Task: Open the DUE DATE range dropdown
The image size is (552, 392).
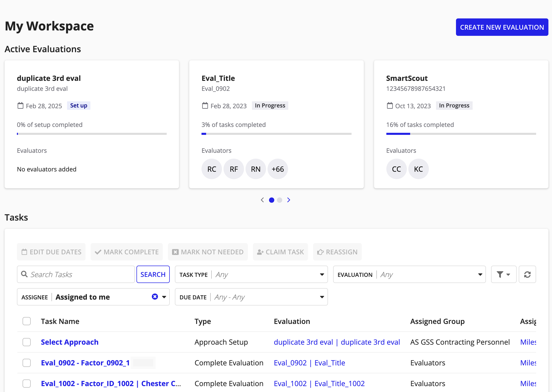Action: (x=251, y=297)
